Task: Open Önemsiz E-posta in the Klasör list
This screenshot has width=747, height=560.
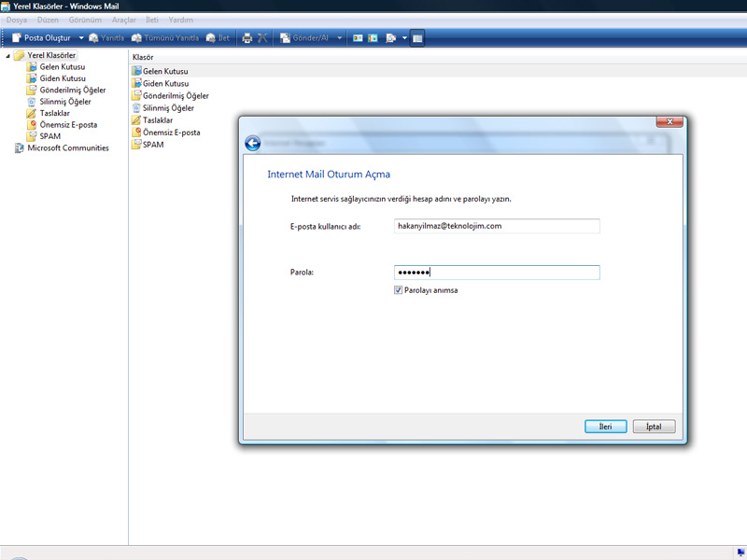Action: click(172, 133)
